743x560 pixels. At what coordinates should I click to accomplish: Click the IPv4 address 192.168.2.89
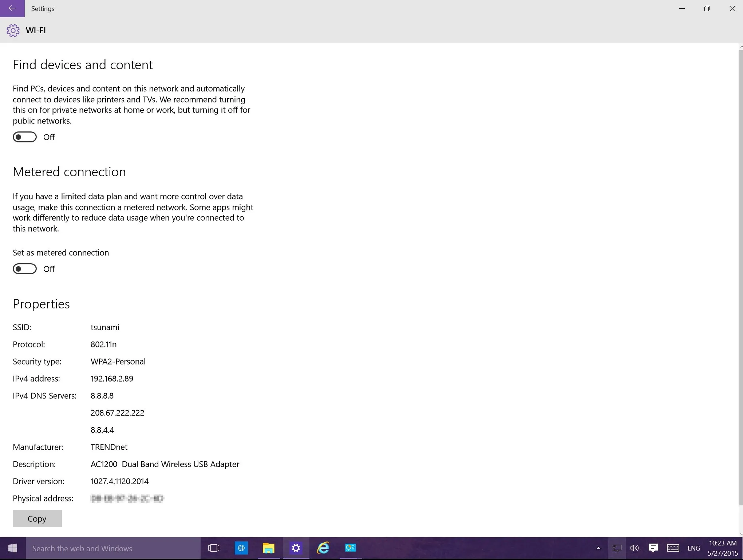pyautogui.click(x=112, y=379)
